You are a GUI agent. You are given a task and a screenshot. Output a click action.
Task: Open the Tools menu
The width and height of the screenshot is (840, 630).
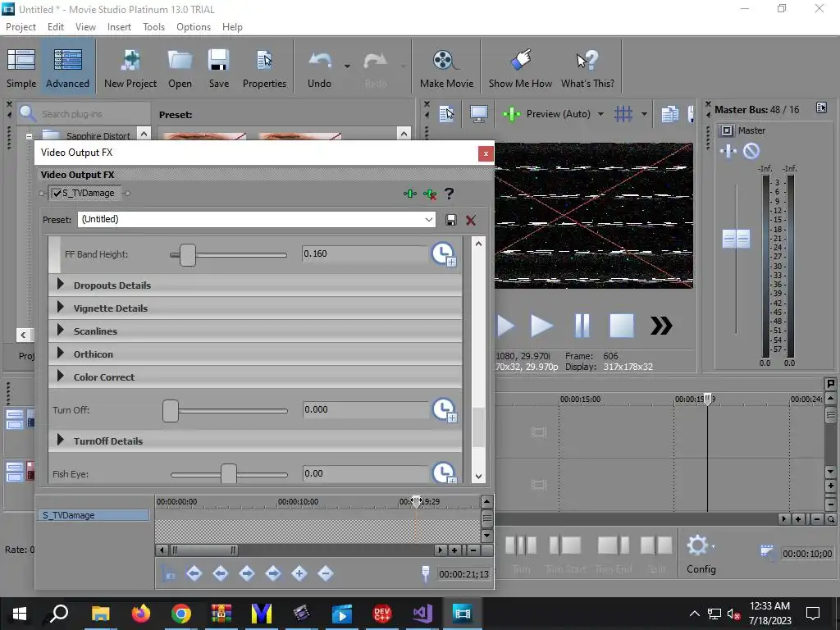153,27
